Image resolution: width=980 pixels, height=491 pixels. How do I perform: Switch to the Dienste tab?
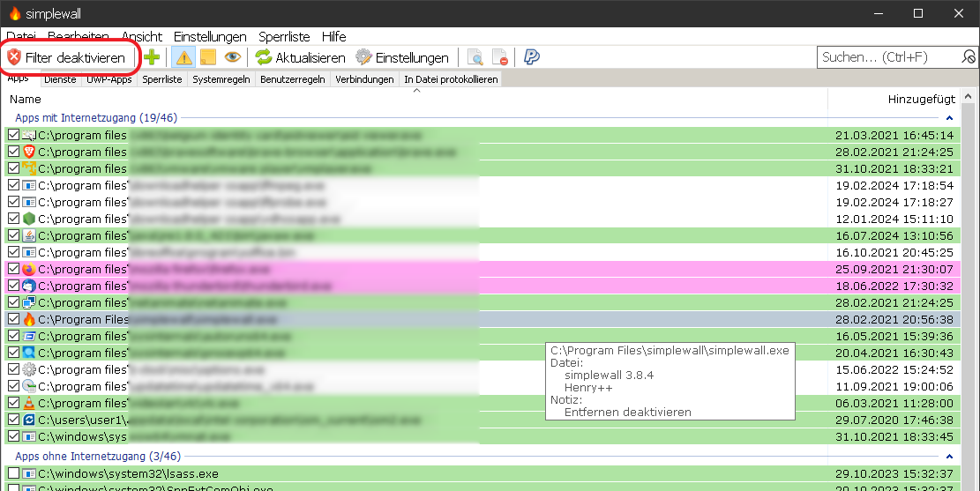(60, 79)
